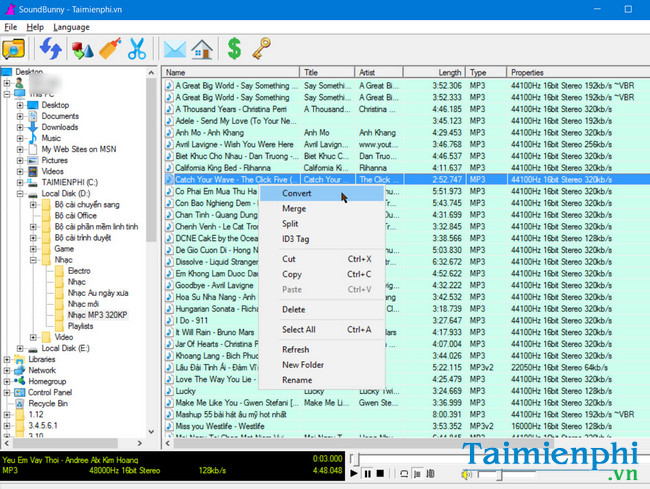Click the house Home toolbar icon
Image resolution: width=650 pixels, height=489 pixels.
202,49
